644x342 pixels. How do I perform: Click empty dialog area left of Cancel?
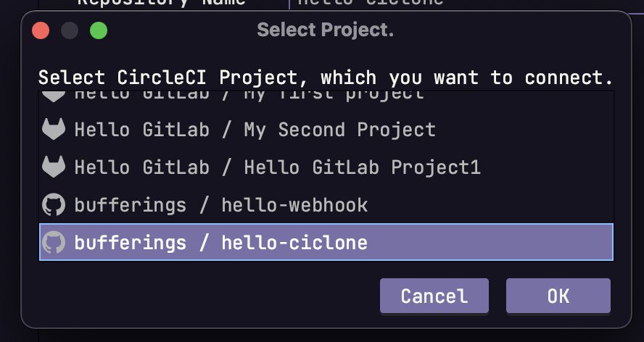pos(203,296)
